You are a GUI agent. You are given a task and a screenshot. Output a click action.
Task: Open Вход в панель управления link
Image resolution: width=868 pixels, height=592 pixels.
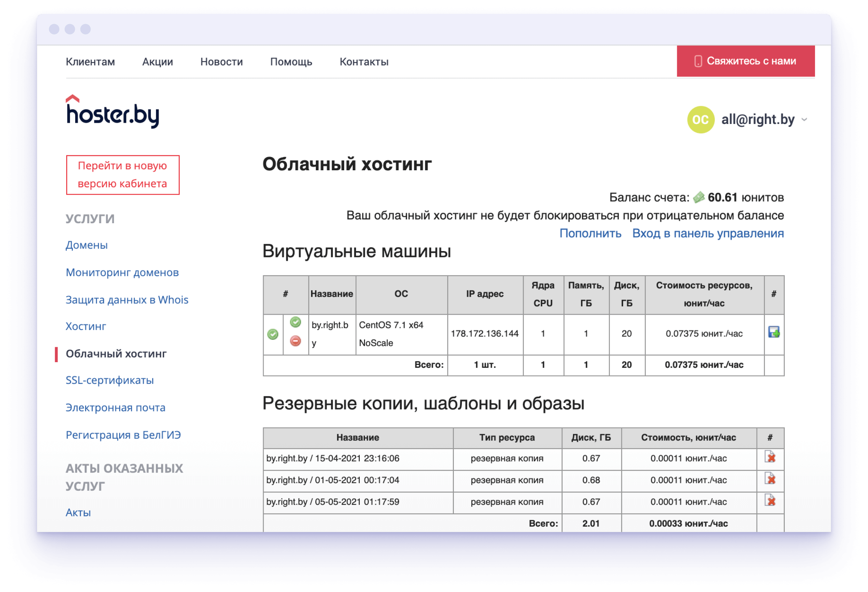708,233
